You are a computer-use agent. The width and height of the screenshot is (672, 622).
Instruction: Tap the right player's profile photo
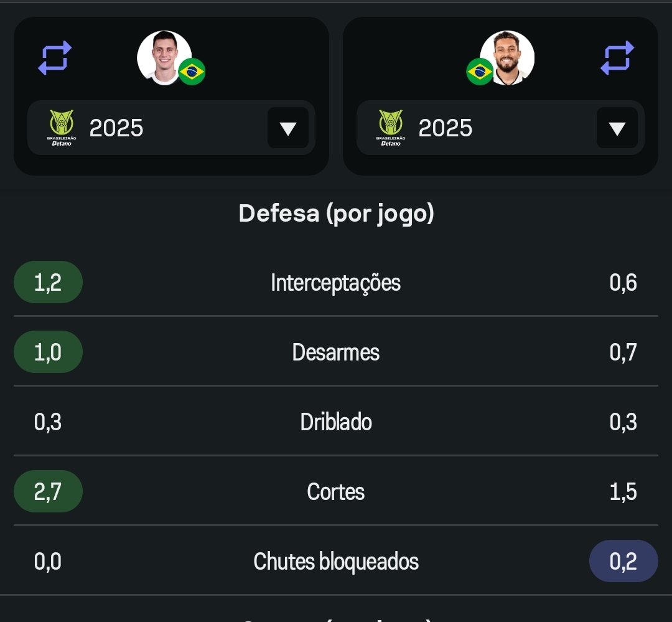tap(508, 57)
